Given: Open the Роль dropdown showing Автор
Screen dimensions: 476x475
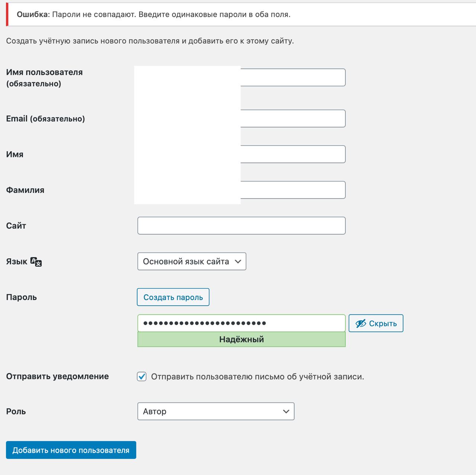Looking at the screenshot, I should 216,411.
